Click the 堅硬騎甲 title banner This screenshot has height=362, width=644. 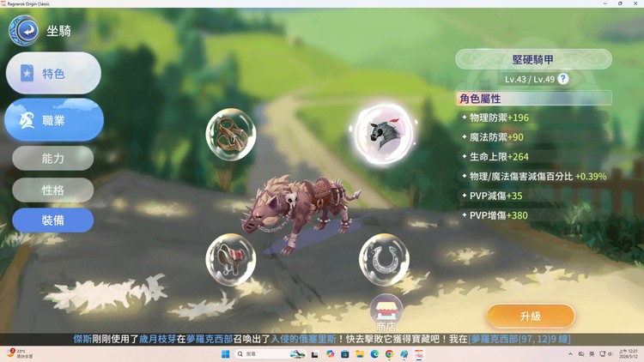click(533, 59)
